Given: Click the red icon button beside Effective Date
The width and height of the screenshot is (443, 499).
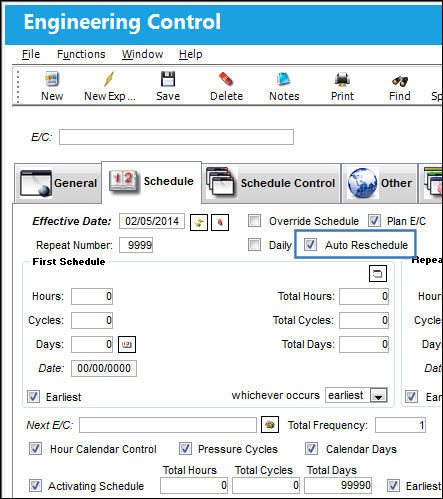Looking at the screenshot, I should click(x=220, y=222).
